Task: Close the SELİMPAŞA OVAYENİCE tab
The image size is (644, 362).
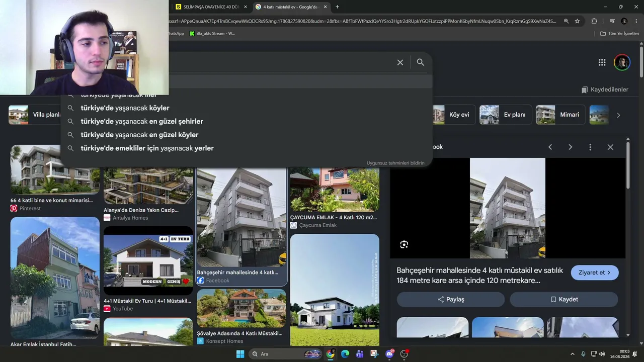Action: (246, 7)
